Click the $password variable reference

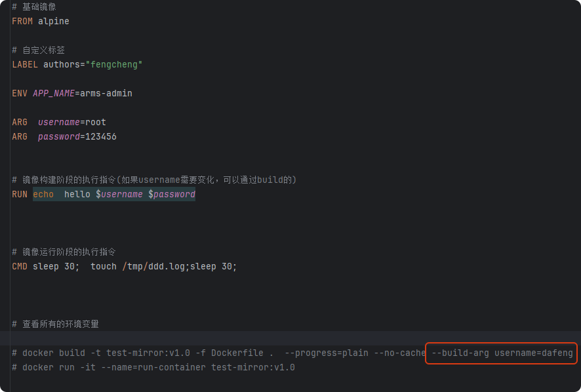click(x=172, y=195)
